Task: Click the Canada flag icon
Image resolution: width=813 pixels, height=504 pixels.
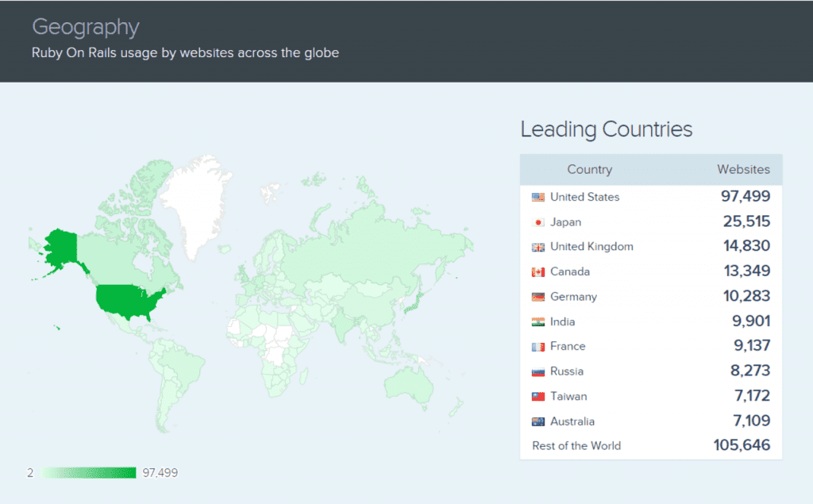Action: [x=538, y=272]
